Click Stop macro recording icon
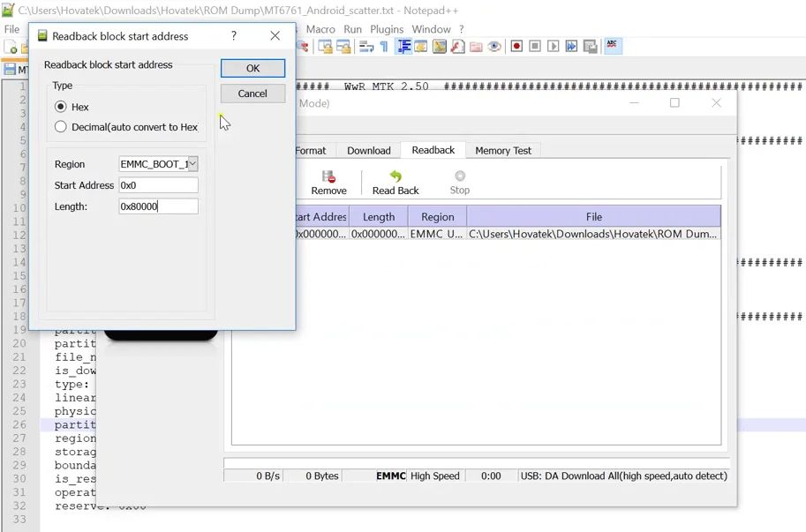Viewport: 806px width, 532px height. coord(535,46)
